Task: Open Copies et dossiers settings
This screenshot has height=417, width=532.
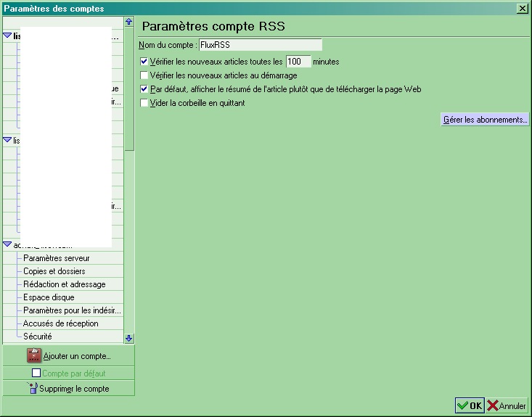Action: click(54, 271)
